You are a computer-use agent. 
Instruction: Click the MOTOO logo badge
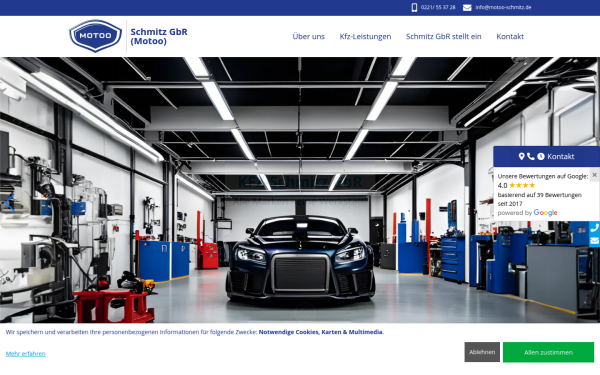click(x=95, y=36)
